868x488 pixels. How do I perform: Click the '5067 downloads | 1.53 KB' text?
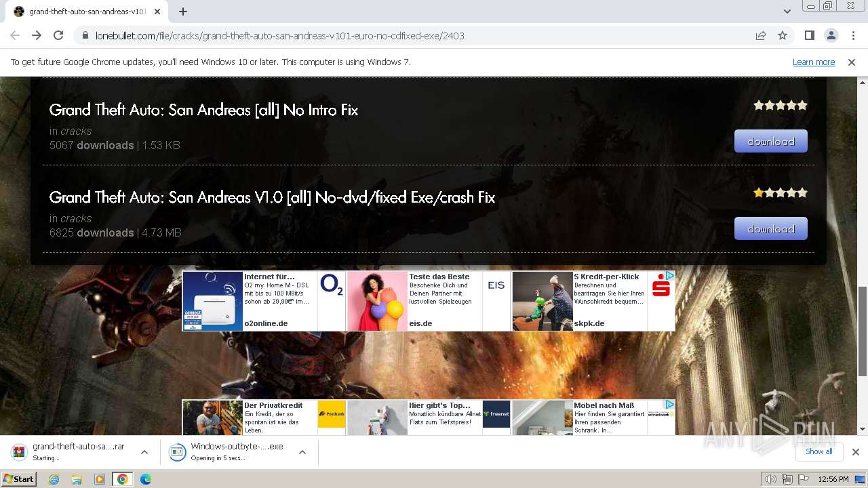tap(115, 145)
